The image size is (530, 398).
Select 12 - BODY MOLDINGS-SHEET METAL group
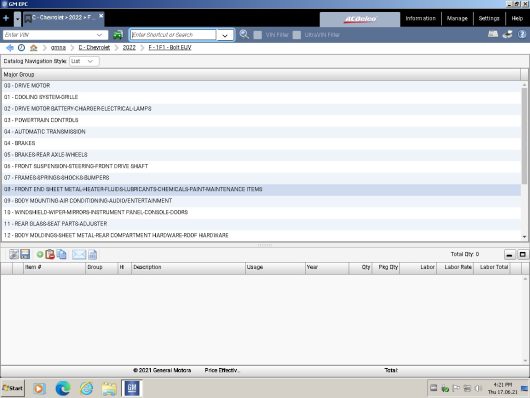point(261,235)
